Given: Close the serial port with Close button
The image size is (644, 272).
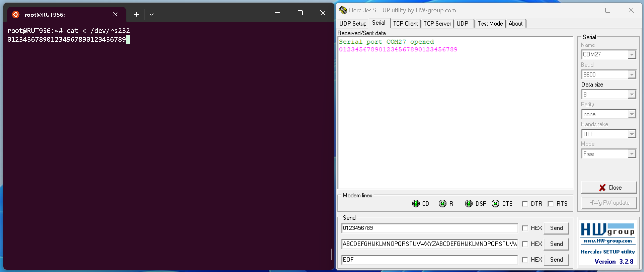Looking at the screenshot, I should (x=609, y=187).
